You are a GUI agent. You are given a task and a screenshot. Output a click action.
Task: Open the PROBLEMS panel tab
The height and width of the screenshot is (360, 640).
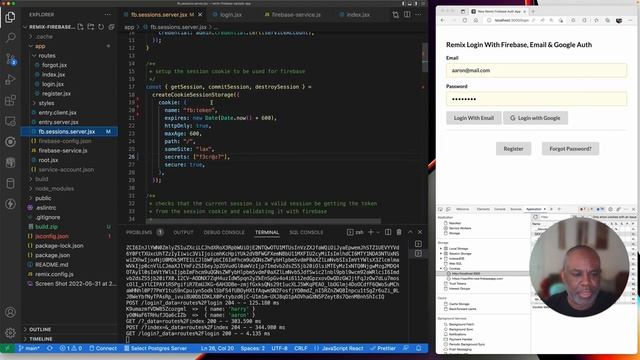[x=139, y=232]
